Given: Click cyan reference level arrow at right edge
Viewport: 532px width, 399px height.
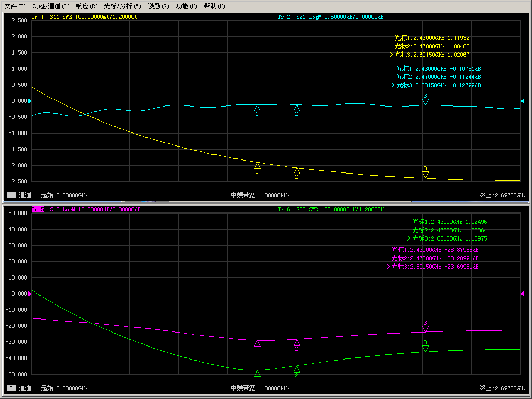Looking at the screenshot, I should point(523,101).
